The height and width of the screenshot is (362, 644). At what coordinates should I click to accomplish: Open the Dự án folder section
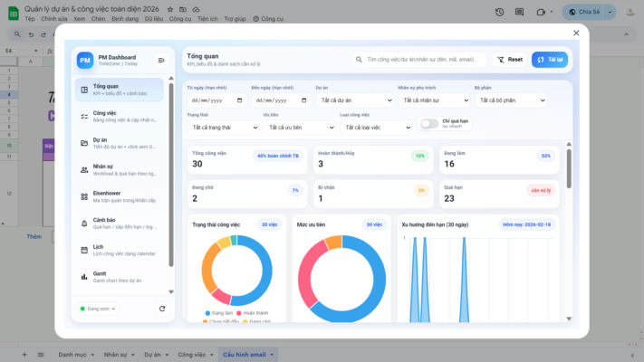click(120, 143)
